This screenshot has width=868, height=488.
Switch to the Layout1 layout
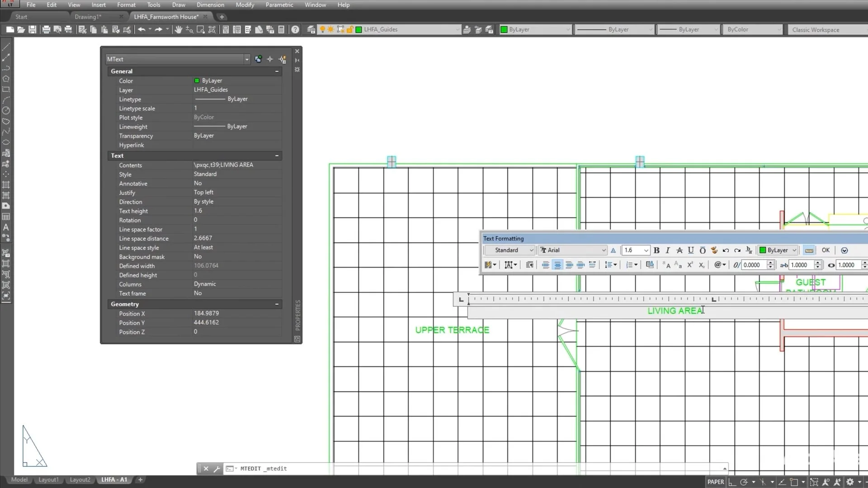(48, 480)
